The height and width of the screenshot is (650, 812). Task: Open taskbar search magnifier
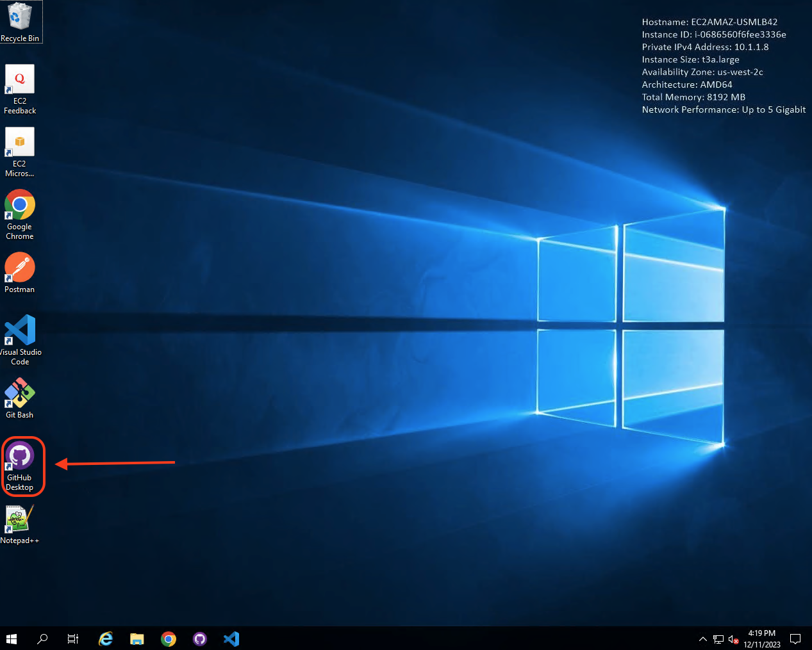click(x=42, y=638)
